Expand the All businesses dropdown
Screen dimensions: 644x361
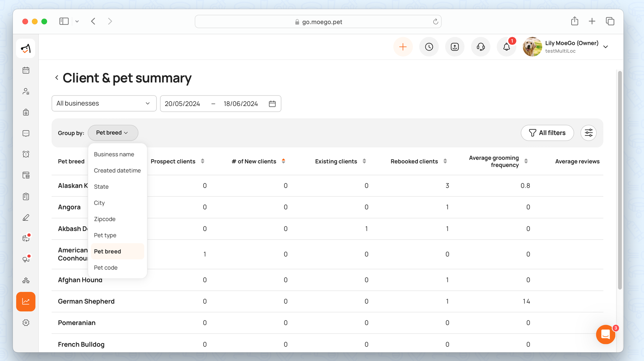coord(104,103)
